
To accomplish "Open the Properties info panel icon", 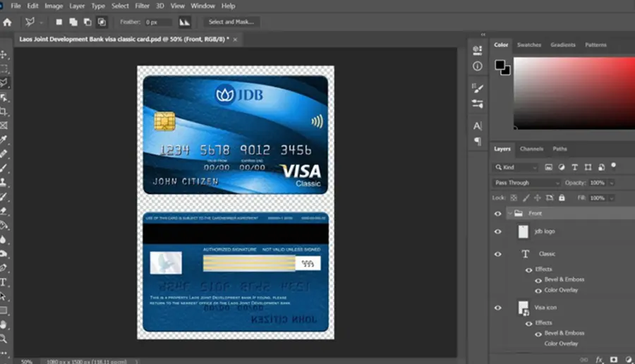I will coord(478,66).
